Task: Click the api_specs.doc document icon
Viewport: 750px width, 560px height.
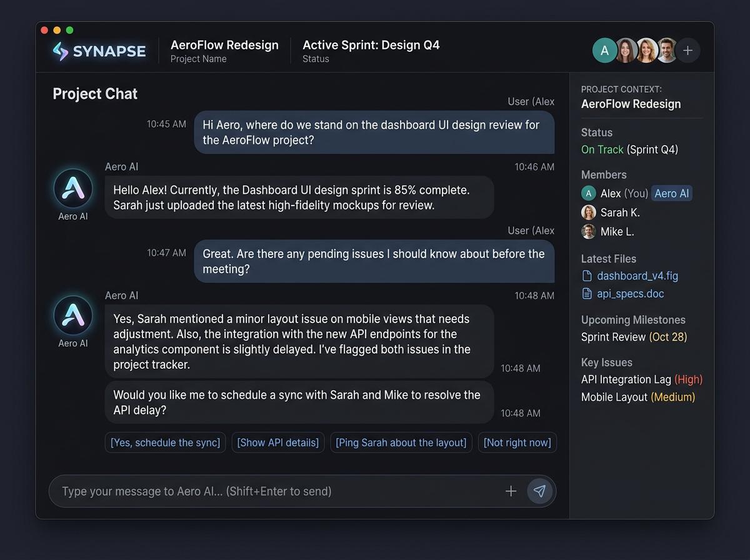Action: [x=588, y=294]
